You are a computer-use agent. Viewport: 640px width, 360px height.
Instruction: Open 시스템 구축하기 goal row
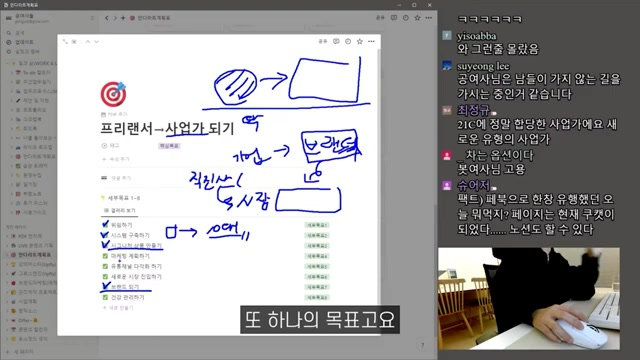coord(130,235)
